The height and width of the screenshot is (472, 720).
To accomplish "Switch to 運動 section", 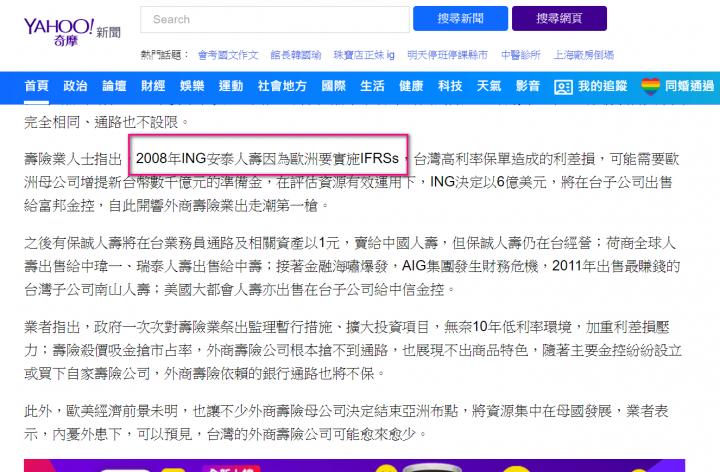I will point(231,86).
